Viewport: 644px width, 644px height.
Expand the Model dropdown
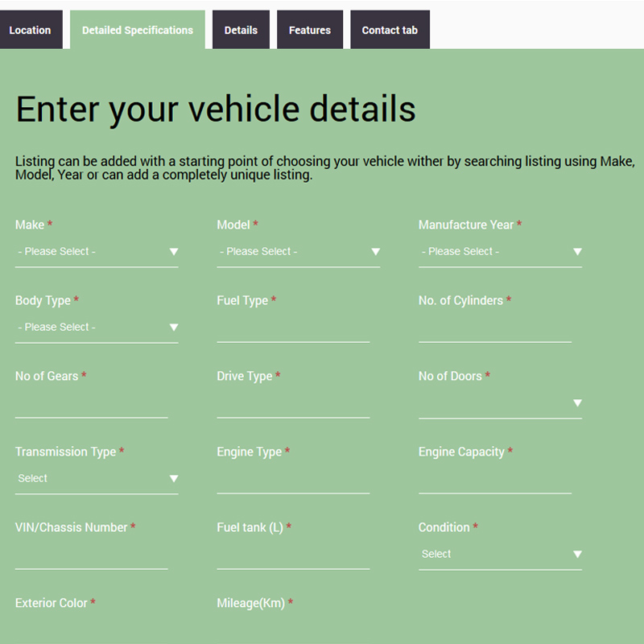[x=298, y=252]
